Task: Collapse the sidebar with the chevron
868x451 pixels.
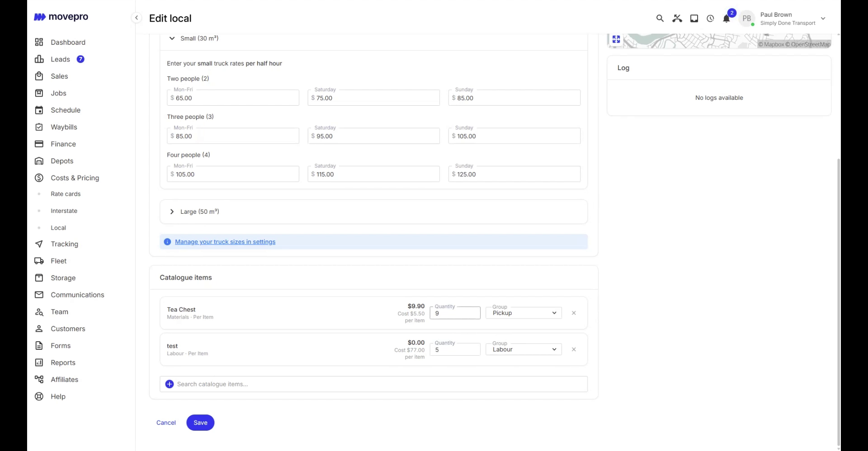Action: 137,18
